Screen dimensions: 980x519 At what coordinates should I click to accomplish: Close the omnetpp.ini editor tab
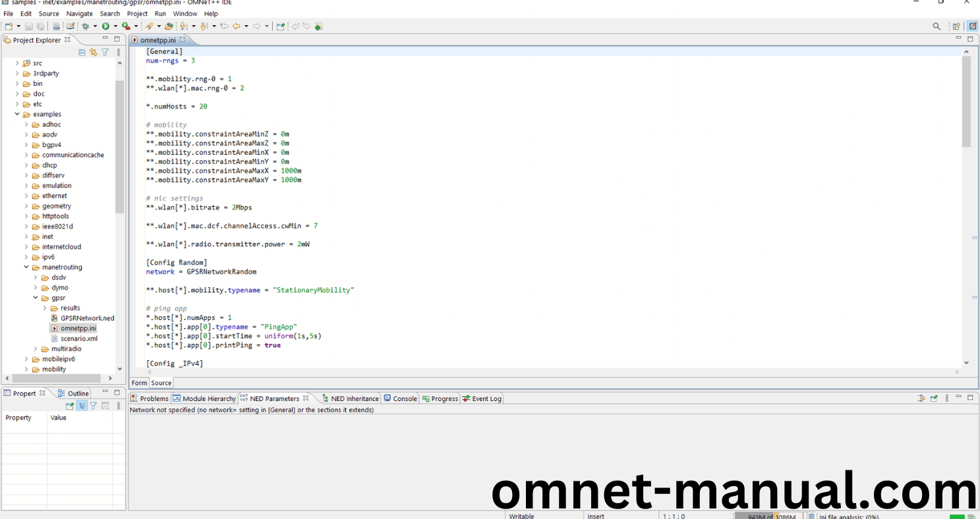(x=183, y=40)
